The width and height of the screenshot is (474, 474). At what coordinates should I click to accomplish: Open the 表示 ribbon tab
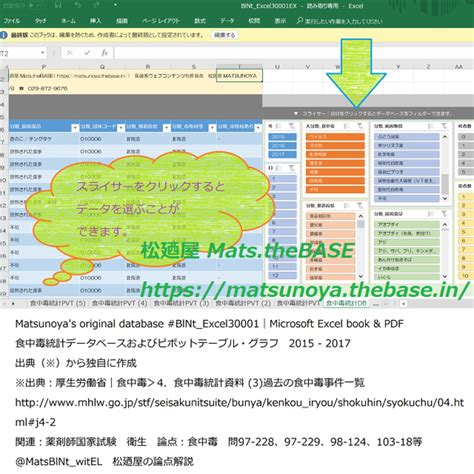click(280, 21)
